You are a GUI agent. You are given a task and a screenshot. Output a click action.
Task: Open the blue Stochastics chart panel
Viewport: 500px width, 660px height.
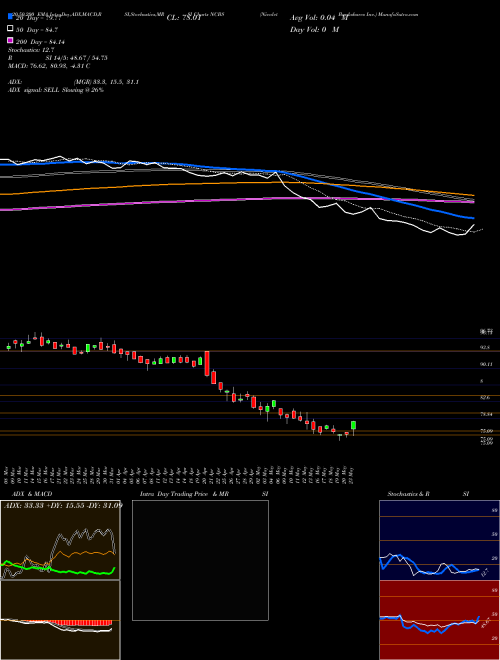[x=439, y=540]
